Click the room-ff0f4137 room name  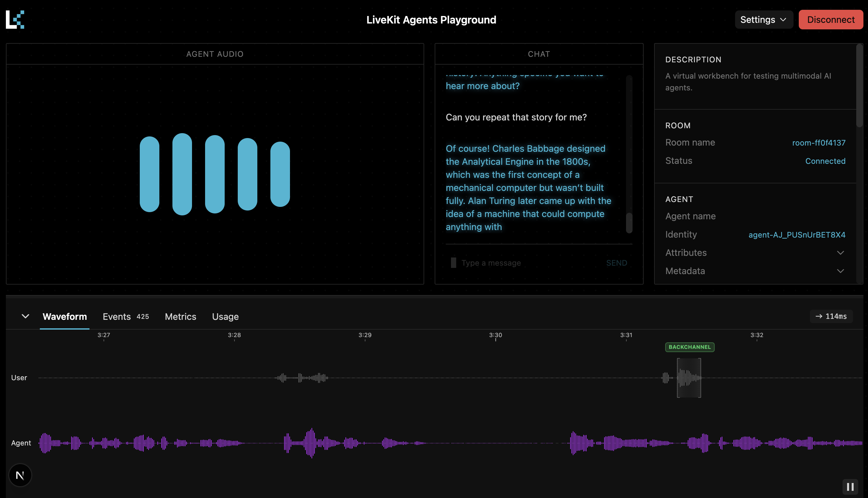[x=819, y=143]
